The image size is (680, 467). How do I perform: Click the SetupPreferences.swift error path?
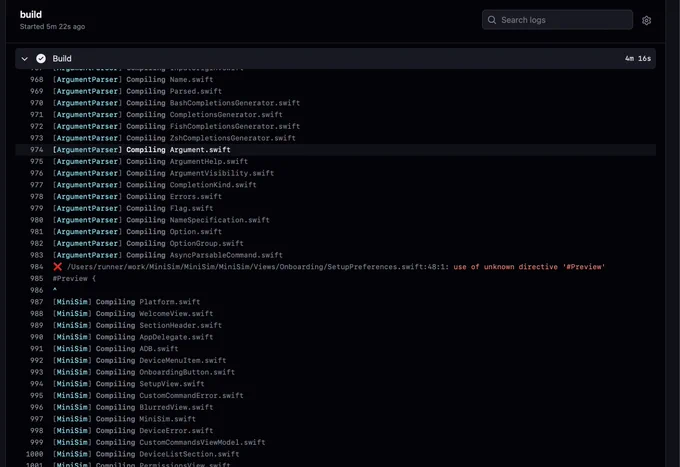pyautogui.click(x=258, y=267)
